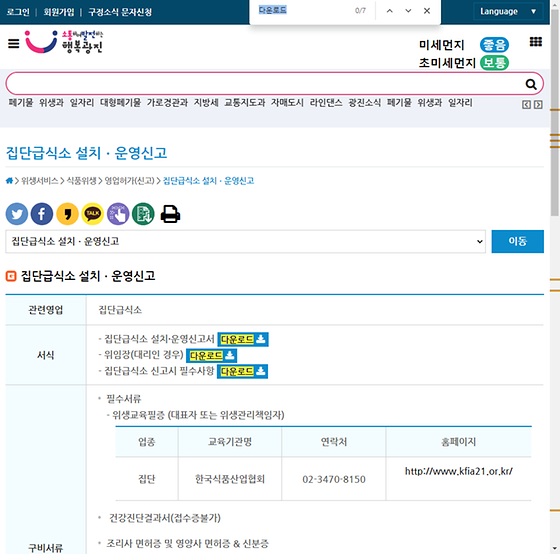Select 대형폐기물 search keyword
The image size is (560, 554).
click(120, 103)
